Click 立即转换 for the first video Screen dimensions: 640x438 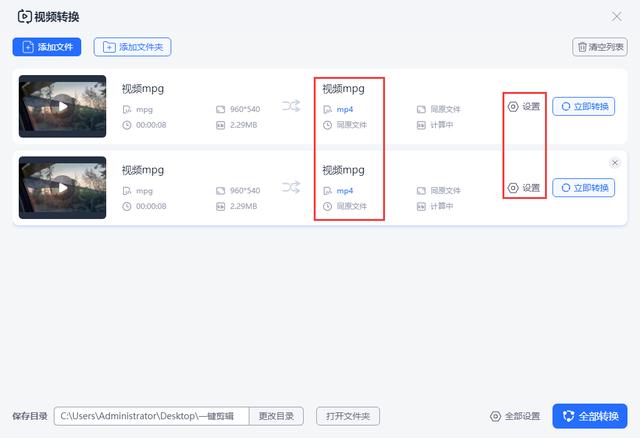coord(583,106)
